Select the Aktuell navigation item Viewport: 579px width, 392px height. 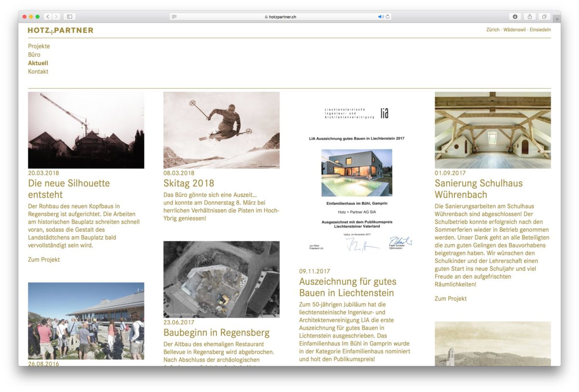pyautogui.click(x=38, y=63)
